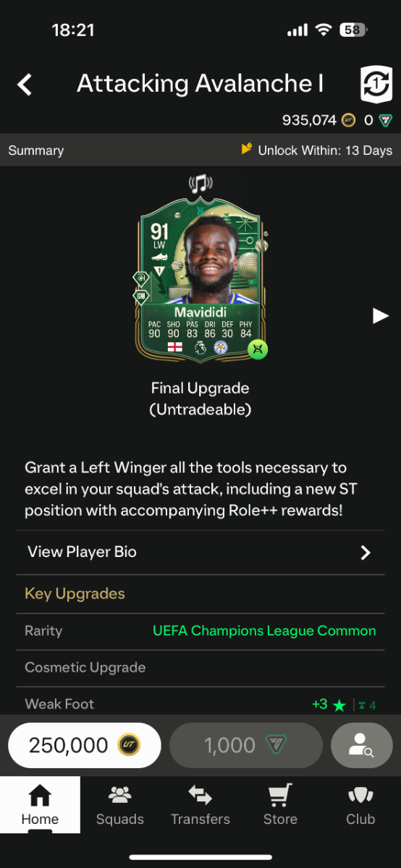Show next upgrade with the right arrow
401x868 pixels.
(380, 315)
